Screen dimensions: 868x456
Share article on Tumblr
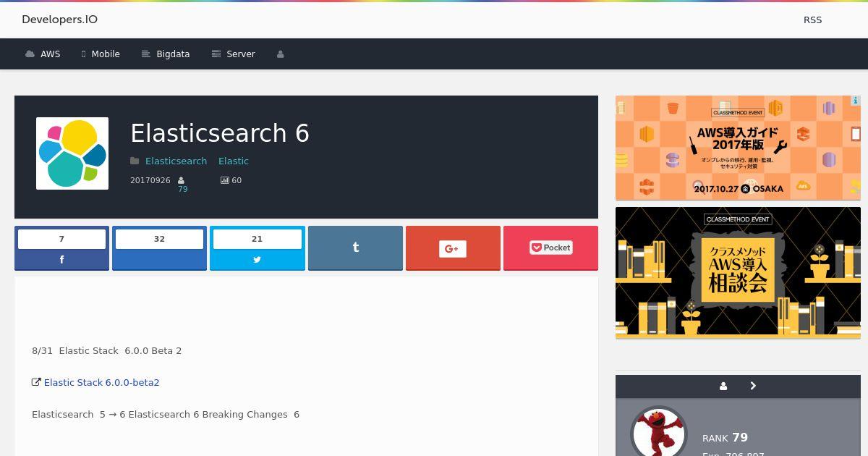355,248
